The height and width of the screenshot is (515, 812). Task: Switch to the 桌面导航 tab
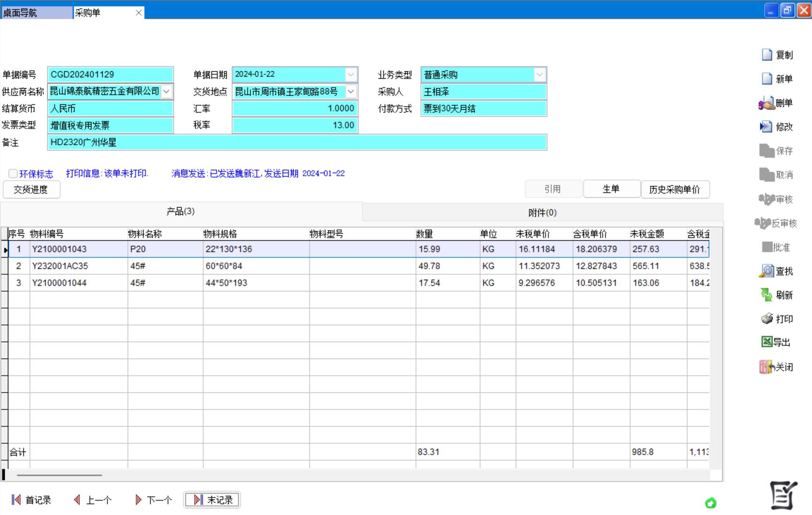(37, 13)
